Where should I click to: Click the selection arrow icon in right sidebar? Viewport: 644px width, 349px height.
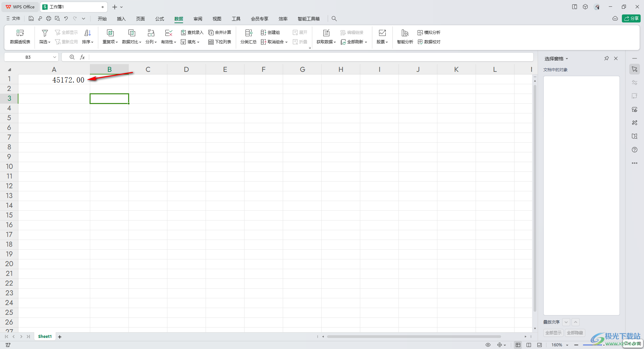click(635, 69)
